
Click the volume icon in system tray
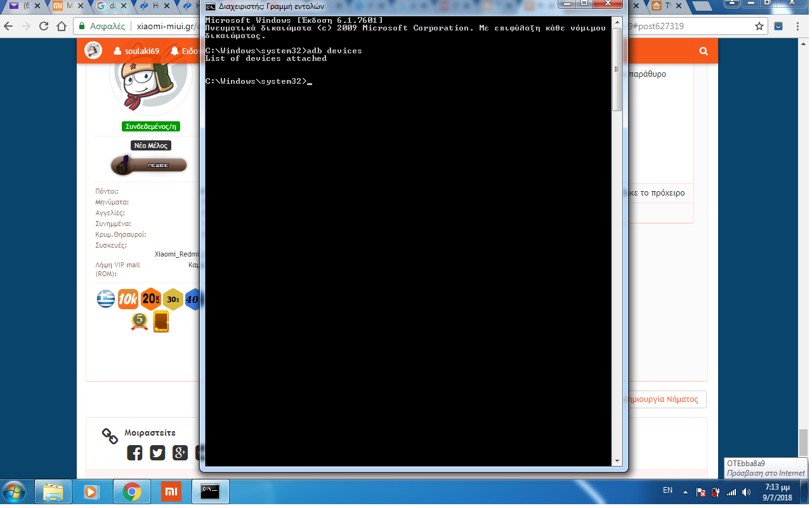(x=746, y=492)
